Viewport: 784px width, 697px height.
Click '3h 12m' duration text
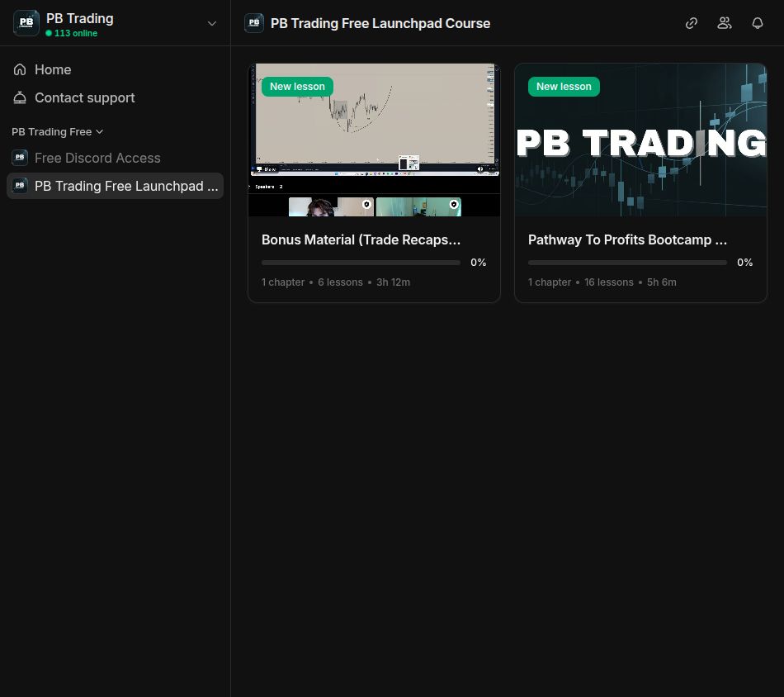coord(393,282)
